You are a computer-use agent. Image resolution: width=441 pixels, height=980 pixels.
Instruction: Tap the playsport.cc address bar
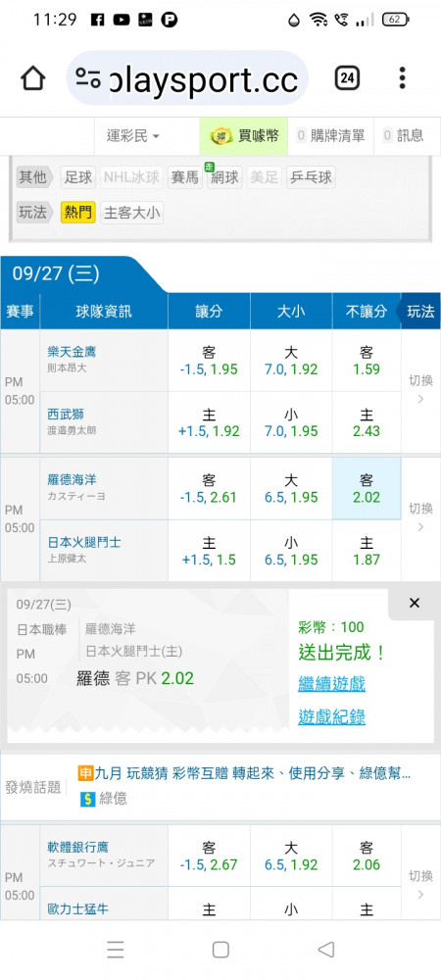click(x=187, y=78)
